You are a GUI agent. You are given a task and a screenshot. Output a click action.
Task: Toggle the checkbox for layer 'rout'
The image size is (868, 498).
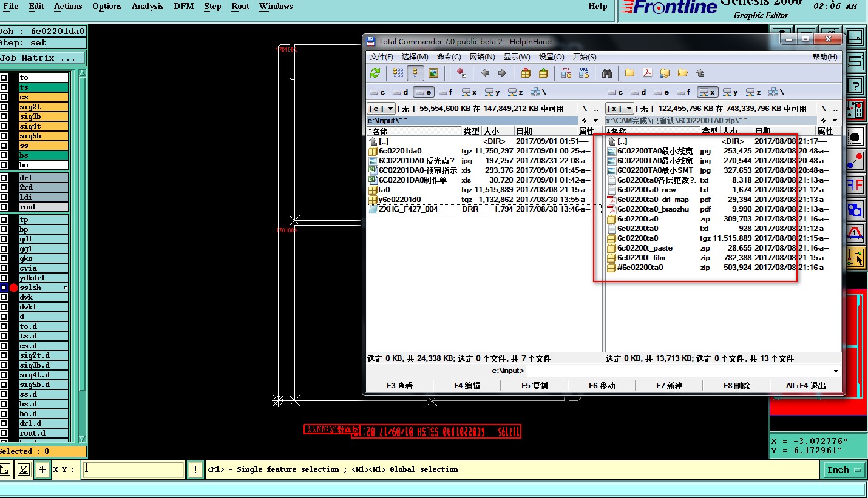point(4,207)
